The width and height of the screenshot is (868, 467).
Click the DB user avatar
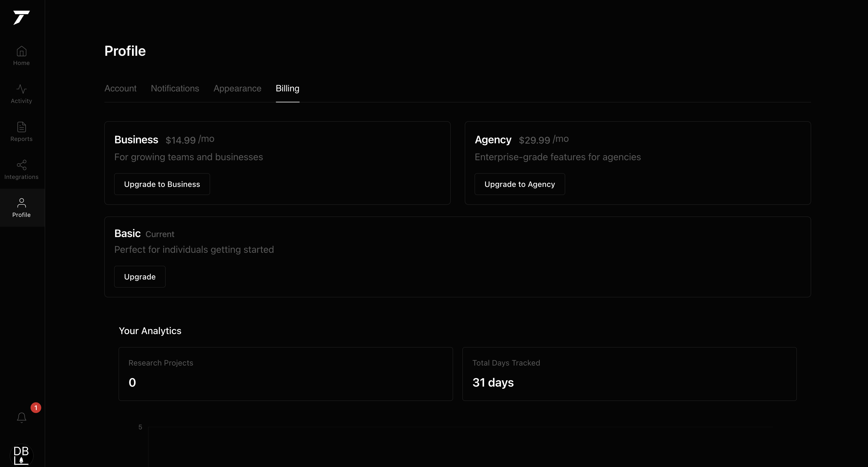22,455
